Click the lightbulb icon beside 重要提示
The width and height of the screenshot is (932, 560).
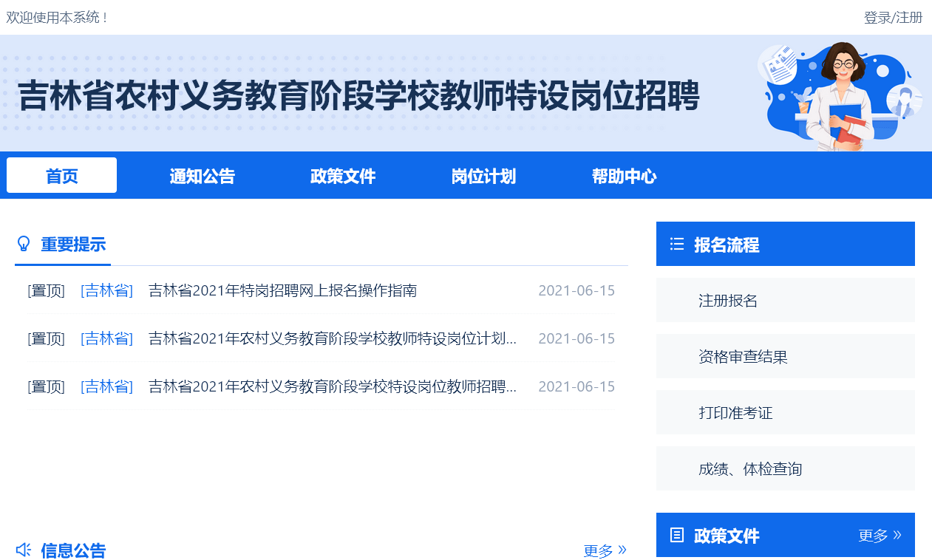coord(24,244)
